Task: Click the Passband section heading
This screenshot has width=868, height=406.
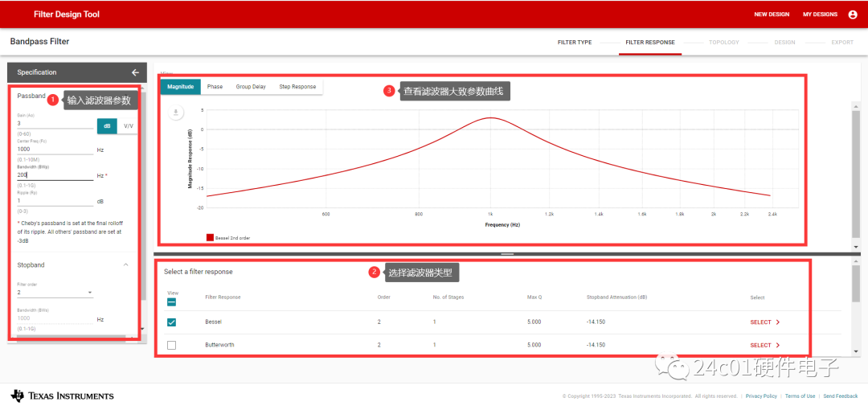Action: pos(31,96)
